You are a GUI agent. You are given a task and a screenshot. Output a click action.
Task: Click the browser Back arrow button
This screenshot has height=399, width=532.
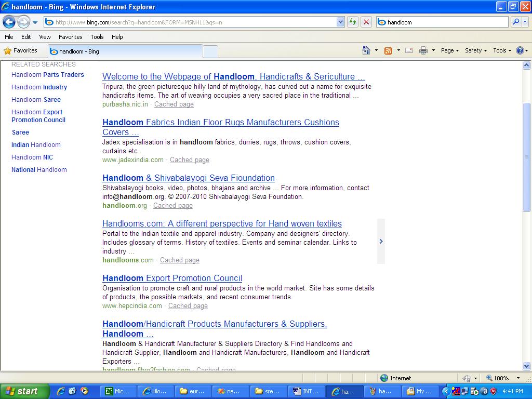click(9, 22)
